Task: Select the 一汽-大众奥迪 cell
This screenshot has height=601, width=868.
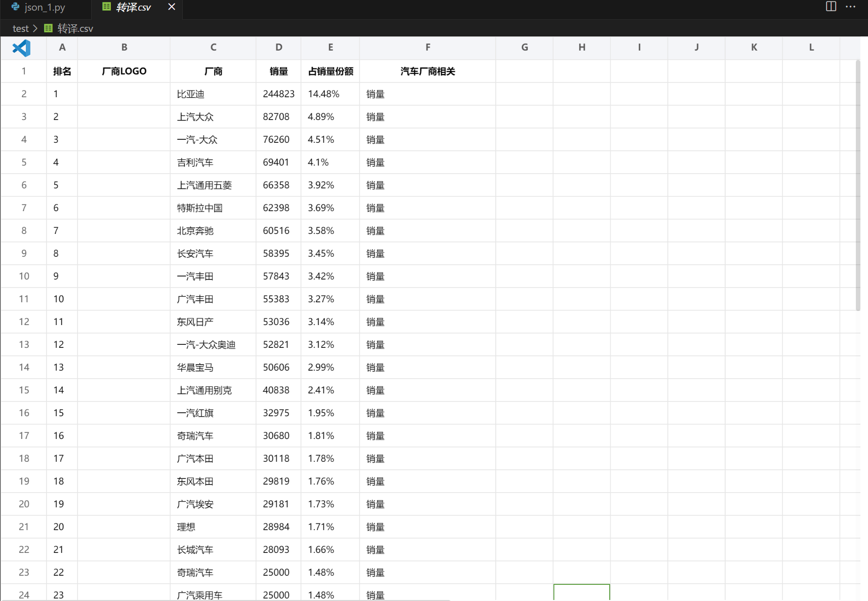Action: coord(213,345)
